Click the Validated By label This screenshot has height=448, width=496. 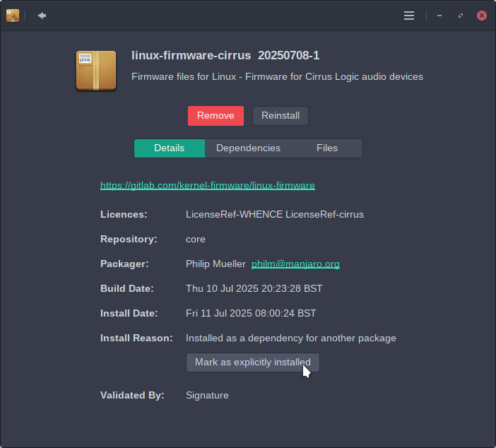coord(132,395)
